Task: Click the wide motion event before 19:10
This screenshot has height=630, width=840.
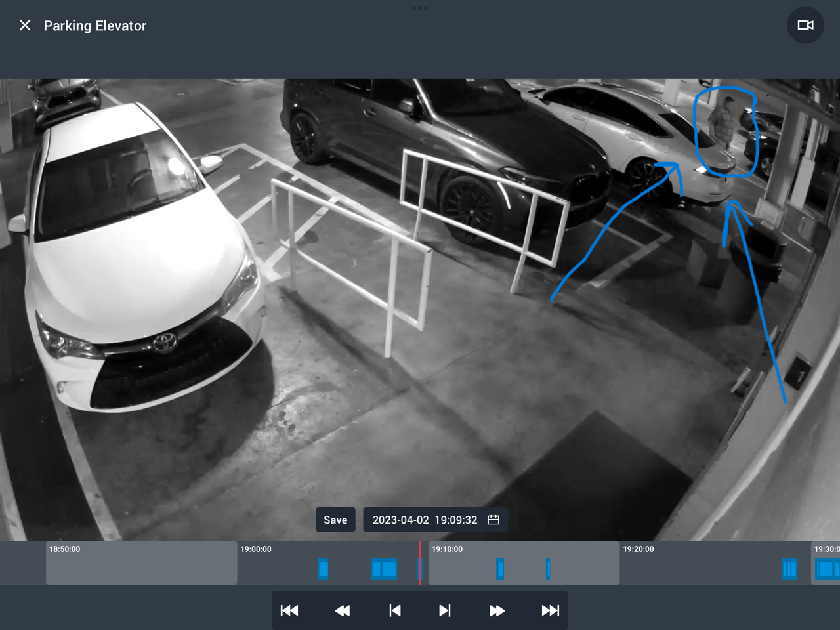Action: point(384,569)
